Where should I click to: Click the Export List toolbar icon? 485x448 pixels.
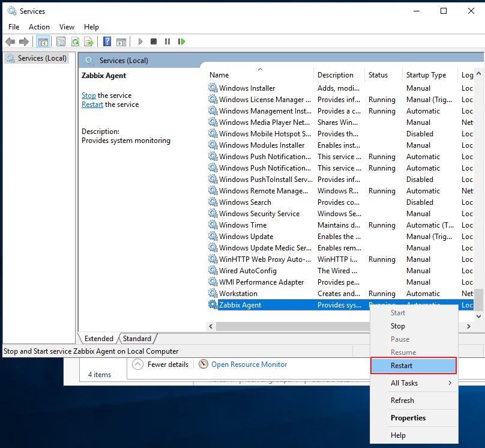[x=89, y=41]
